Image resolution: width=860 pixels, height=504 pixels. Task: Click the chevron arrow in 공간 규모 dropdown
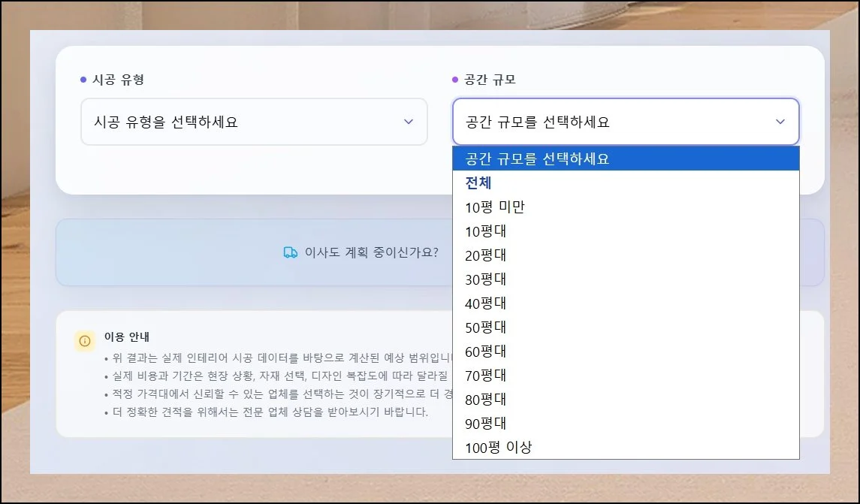(780, 122)
